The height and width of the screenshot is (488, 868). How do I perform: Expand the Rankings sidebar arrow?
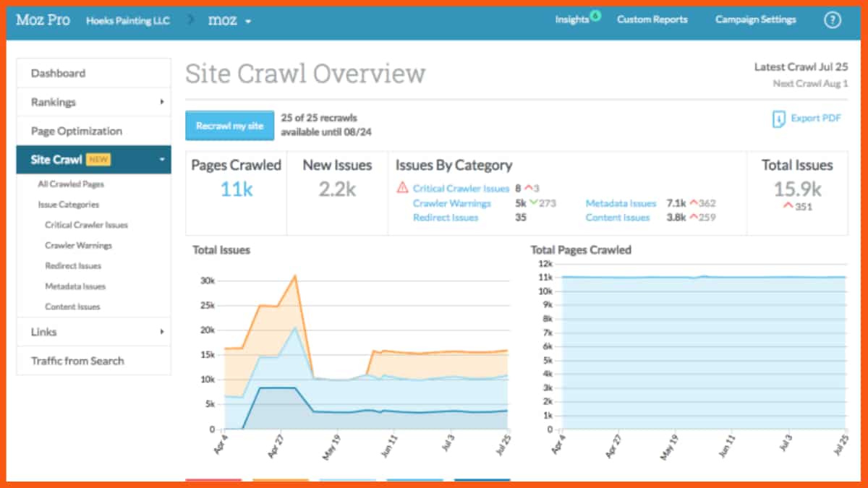(x=162, y=102)
